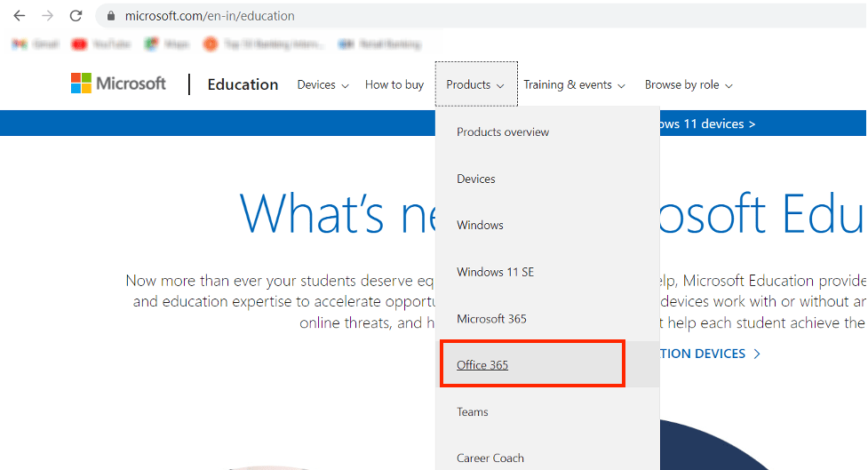Open the How to buy link
Screen dimensions: 868x470
(x=394, y=84)
